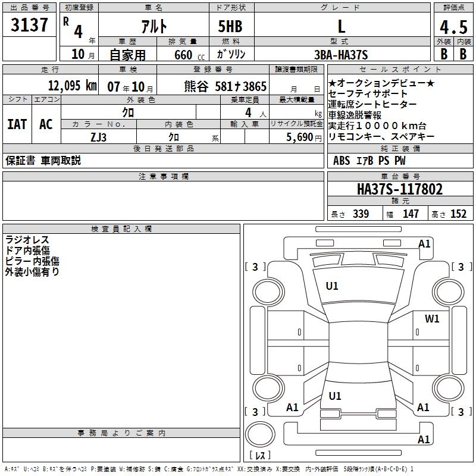The width and height of the screenshot is (476, 476).
Task: Click the sales point ★オークションデビュー★
Action: coord(381,83)
